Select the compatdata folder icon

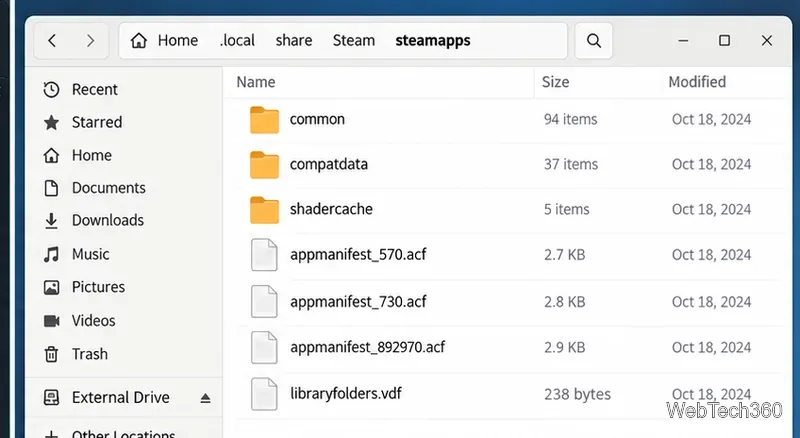click(x=264, y=164)
